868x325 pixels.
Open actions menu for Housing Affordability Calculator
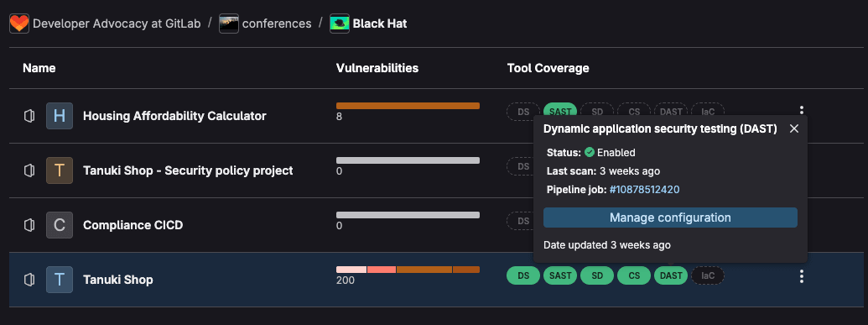point(802,110)
